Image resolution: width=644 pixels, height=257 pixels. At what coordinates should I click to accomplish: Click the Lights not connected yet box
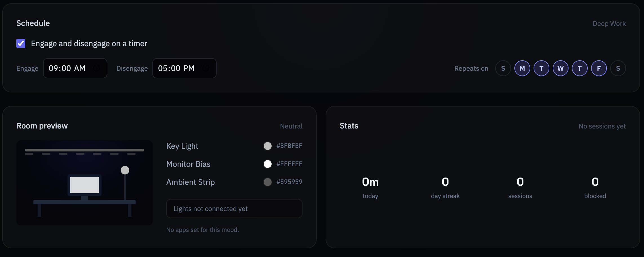click(x=234, y=209)
